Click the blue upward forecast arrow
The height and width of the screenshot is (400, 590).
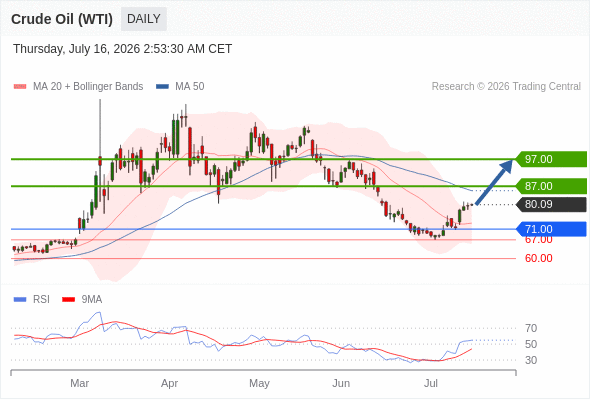[494, 182]
